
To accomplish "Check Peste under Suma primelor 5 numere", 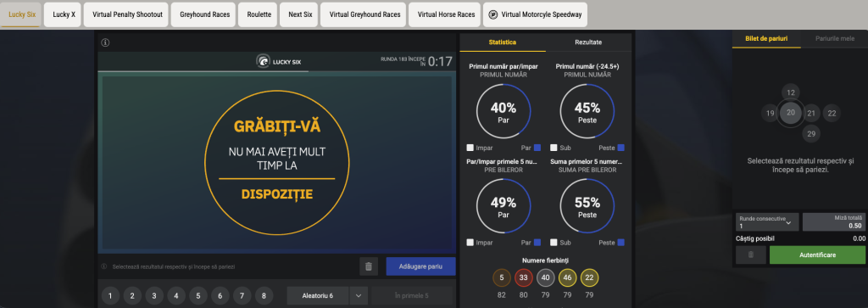I will click(x=620, y=243).
